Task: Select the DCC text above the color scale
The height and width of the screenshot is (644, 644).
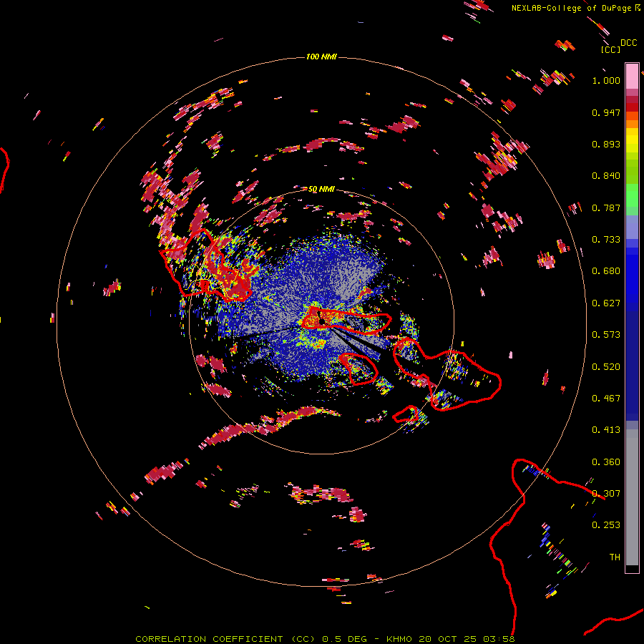Action: (x=628, y=43)
